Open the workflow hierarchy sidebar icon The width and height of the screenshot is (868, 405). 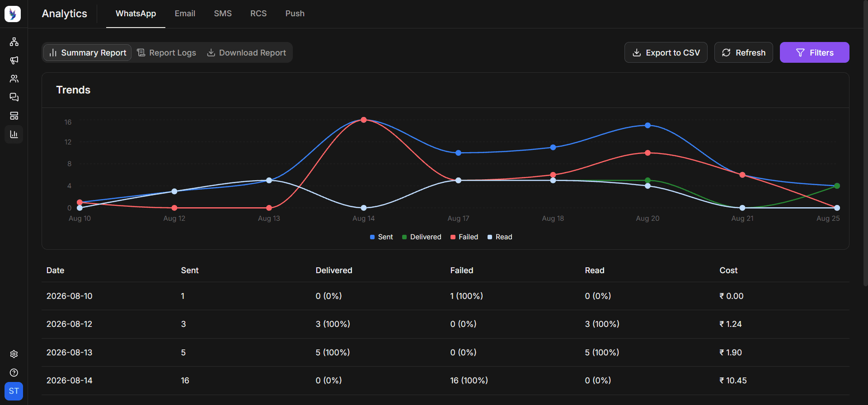(x=14, y=42)
